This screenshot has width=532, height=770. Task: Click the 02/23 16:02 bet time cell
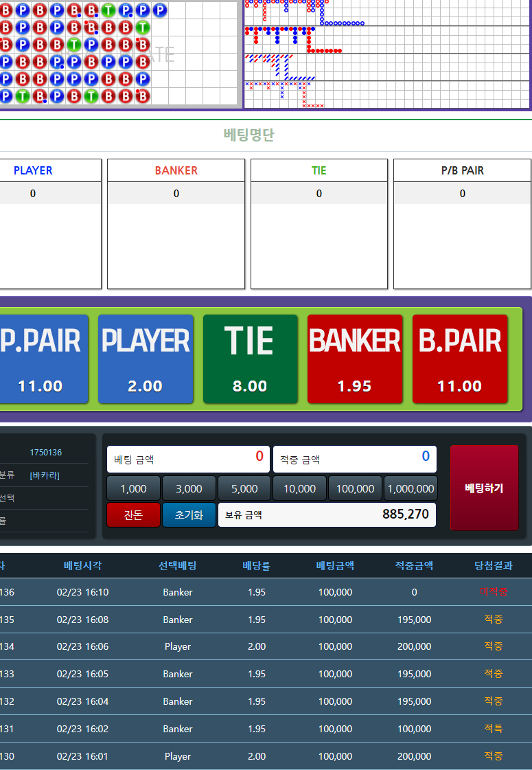tap(82, 729)
